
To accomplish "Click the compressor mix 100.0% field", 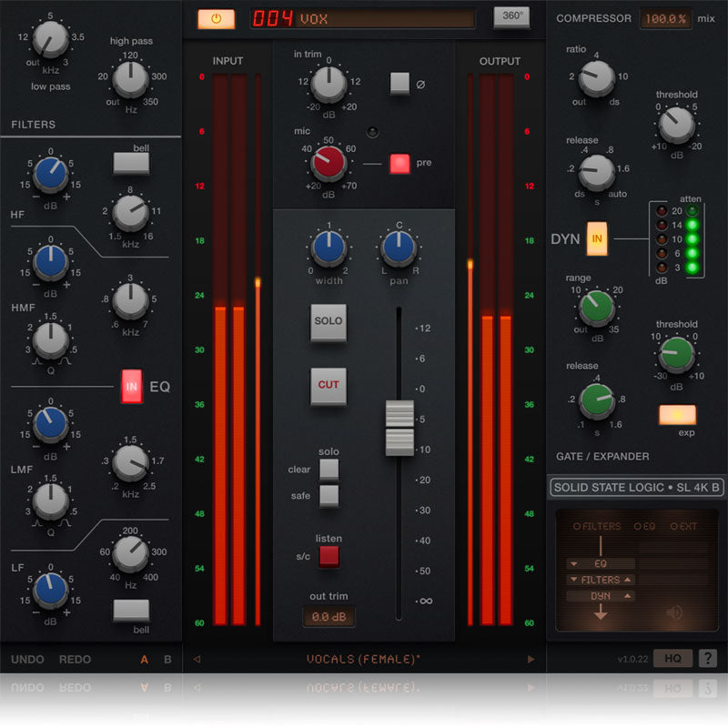I will point(665,18).
